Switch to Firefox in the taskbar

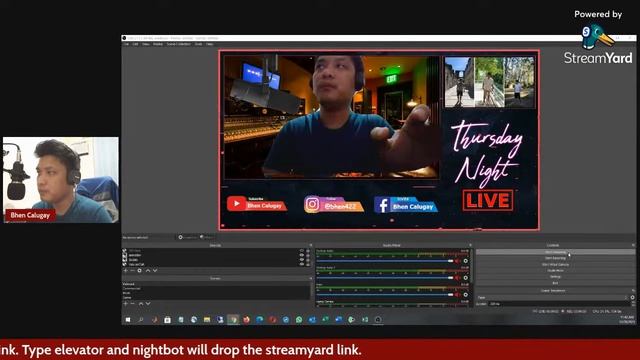(247, 320)
